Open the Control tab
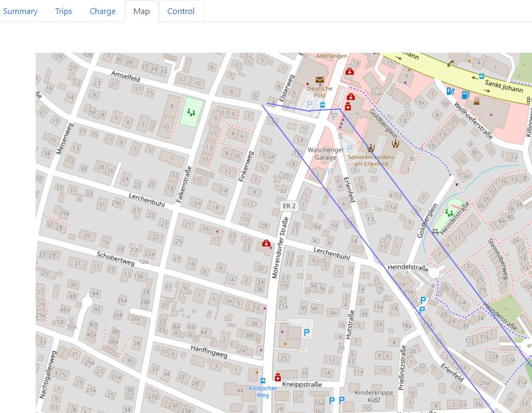This screenshot has width=532, height=413. [180, 11]
